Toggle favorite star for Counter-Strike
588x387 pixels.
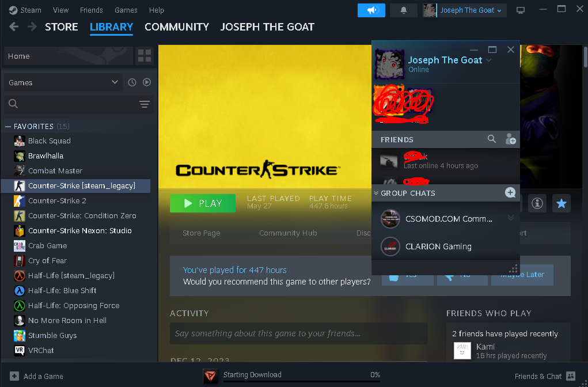click(562, 203)
